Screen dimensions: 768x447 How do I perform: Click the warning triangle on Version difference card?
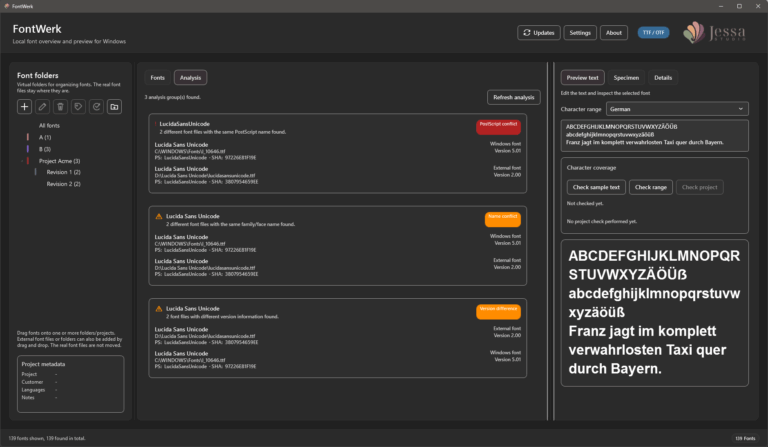[159, 308]
